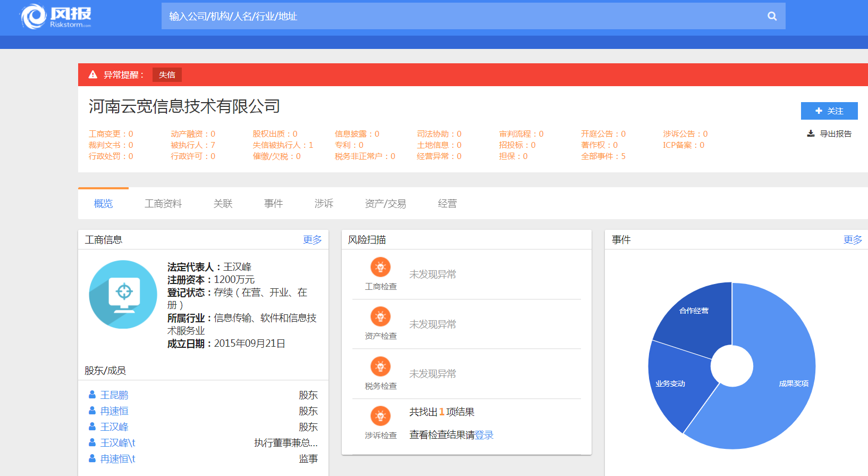This screenshot has height=476, width=868.
Task: Click person icon beside shareholder 王汉峰
Action: [x=92, y=427]
